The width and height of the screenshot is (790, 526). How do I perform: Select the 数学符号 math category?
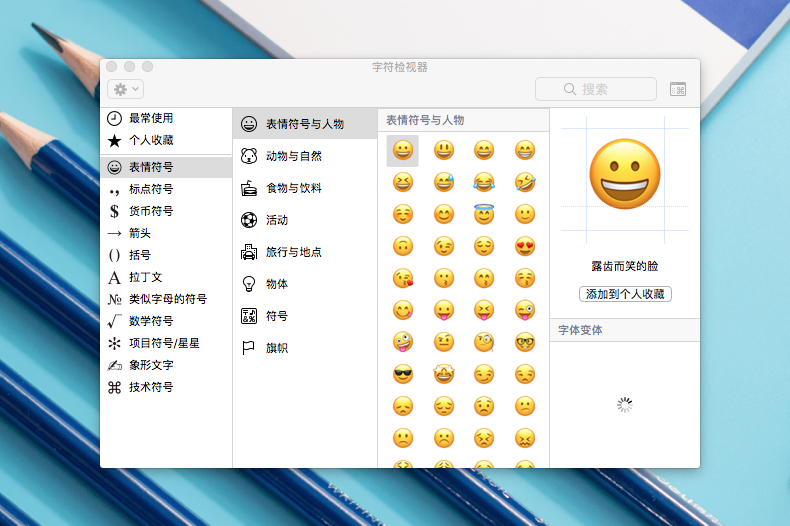point(166,321)
